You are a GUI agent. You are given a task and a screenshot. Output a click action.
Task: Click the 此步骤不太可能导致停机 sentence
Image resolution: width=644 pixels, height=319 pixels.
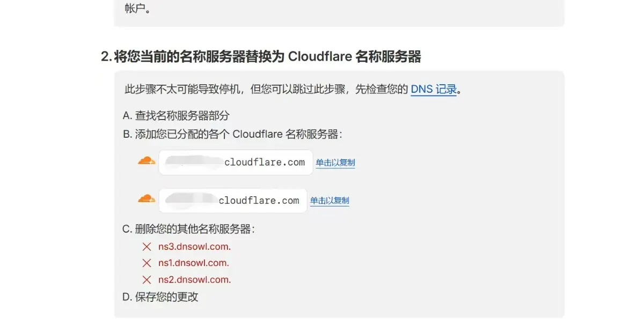point(294,89)
